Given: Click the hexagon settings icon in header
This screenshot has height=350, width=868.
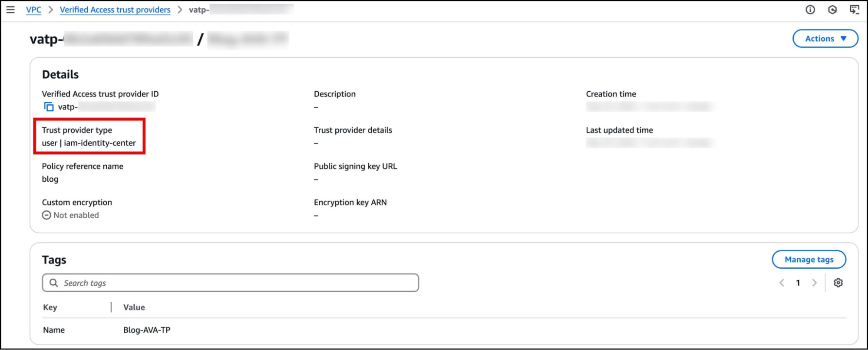Looking at the screenshot, I should 832,10.
